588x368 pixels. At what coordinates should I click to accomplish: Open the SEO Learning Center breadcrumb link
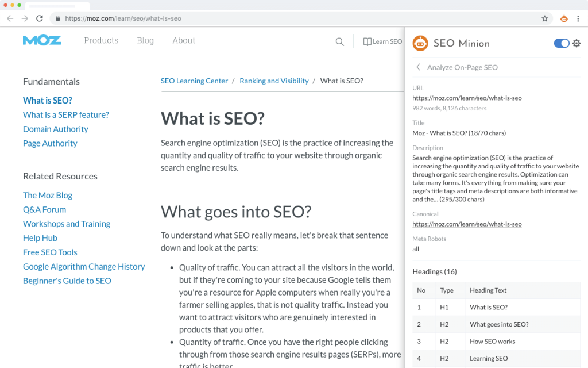tap(194, 80)
